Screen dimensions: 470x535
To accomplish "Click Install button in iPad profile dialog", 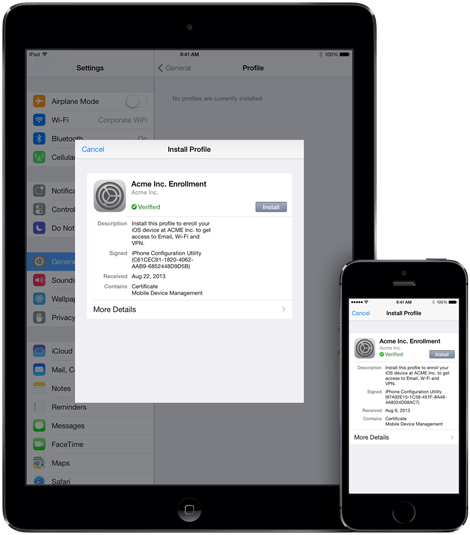I will pyautogui.click(x=271, y=207).
